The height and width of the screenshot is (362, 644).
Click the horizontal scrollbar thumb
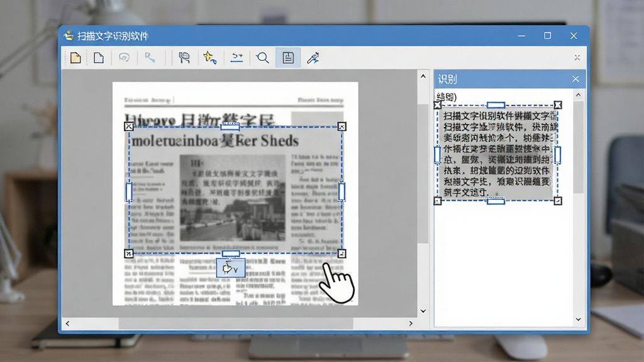(x=236, y=324)
